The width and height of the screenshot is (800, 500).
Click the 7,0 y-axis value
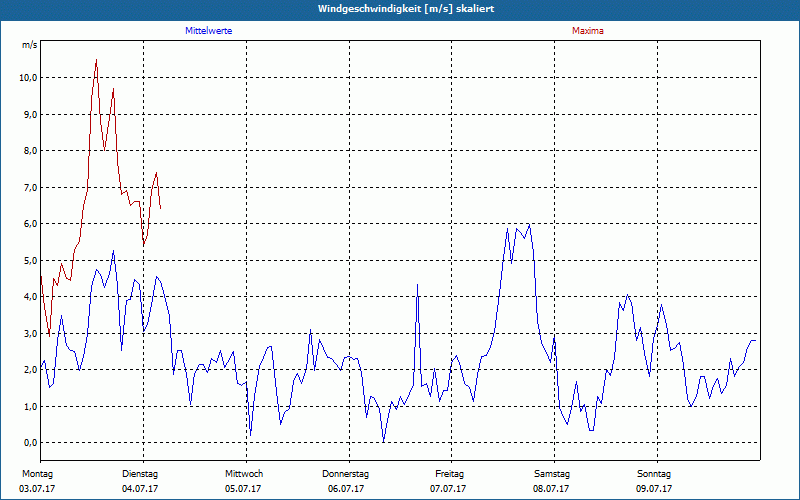click(31, 187)
